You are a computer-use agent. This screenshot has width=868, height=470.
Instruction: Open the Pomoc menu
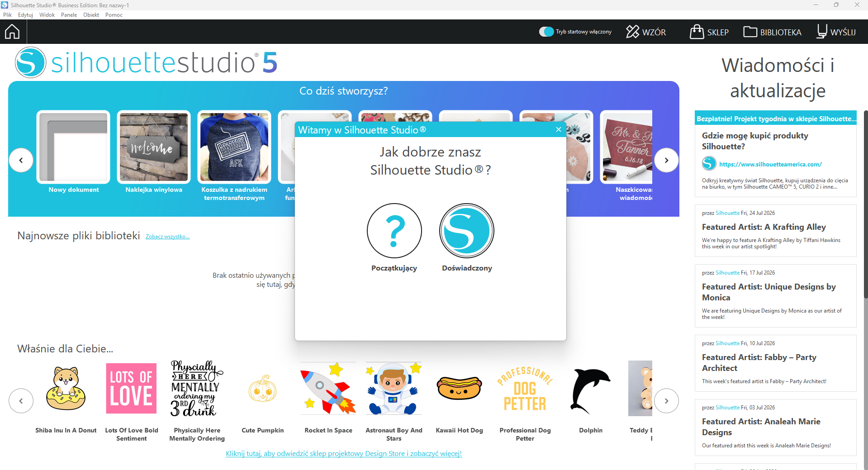coord(114,15)
